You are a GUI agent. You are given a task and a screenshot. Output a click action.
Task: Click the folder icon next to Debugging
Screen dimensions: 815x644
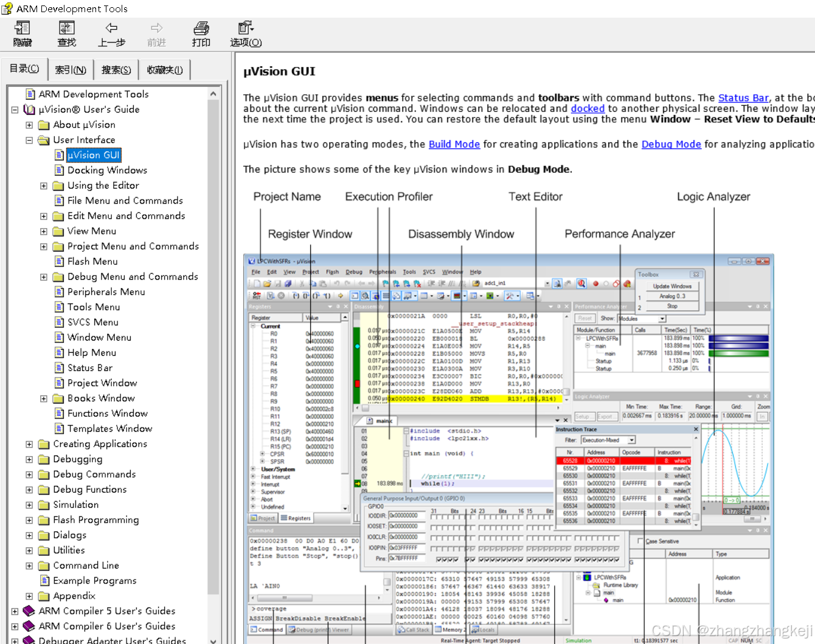pos(44,460)
